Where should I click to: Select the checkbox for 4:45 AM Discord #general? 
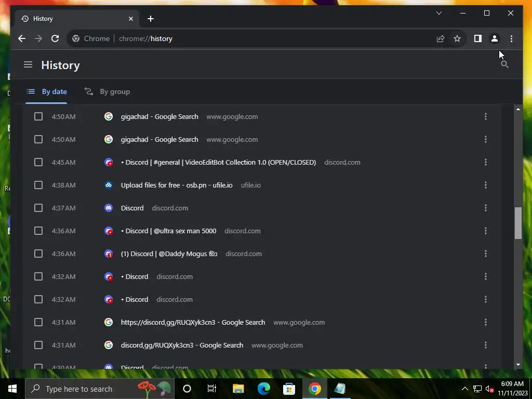[x=38, y=162]
